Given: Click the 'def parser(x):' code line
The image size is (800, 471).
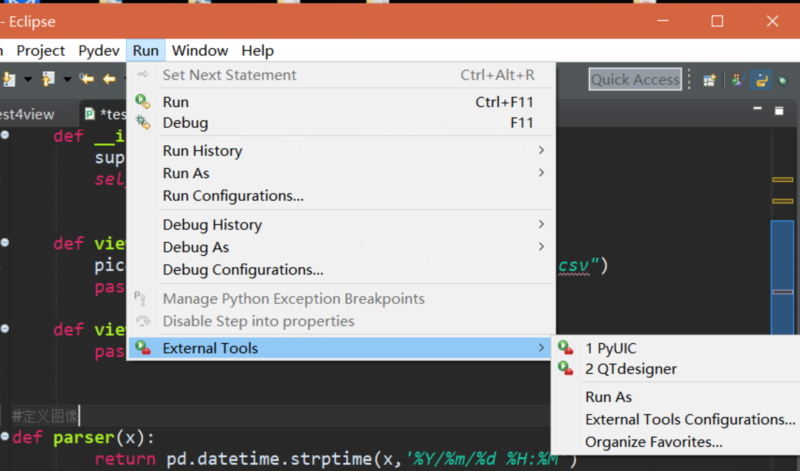Looking at the screenshot, I should tap(83, 437).
